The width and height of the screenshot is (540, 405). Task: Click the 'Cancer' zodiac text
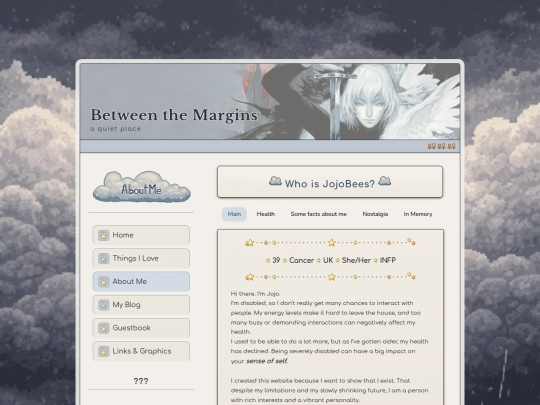(301, 260)
